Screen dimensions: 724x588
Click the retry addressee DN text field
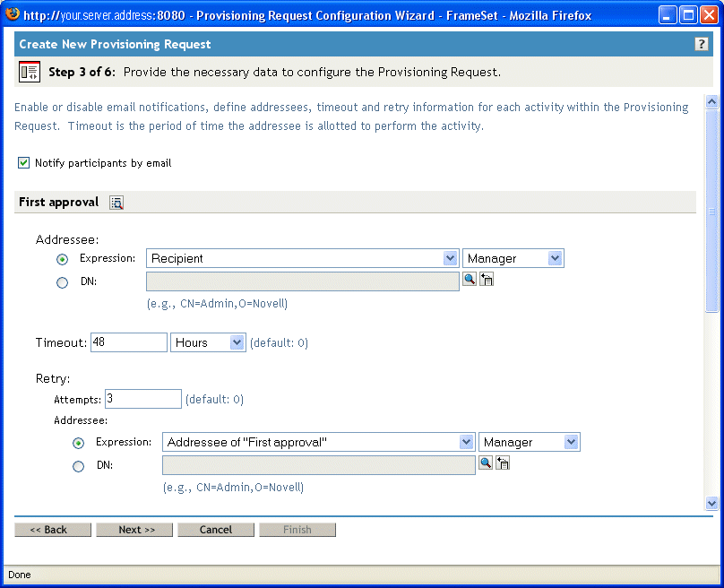click(x=319, y=465)
